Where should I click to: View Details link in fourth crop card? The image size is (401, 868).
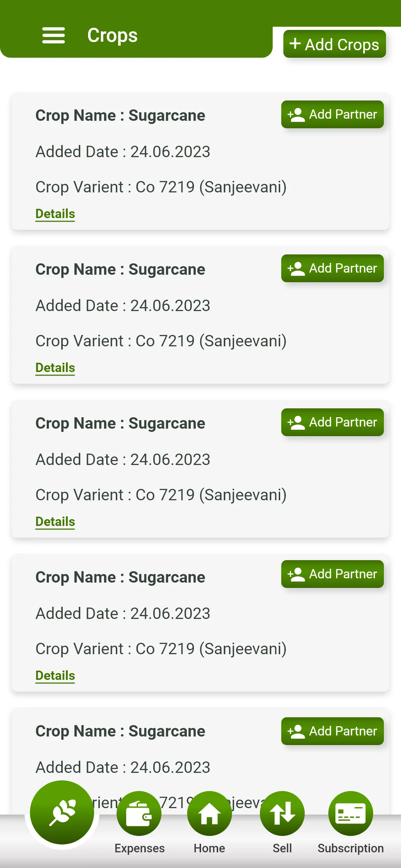(55, 676)
